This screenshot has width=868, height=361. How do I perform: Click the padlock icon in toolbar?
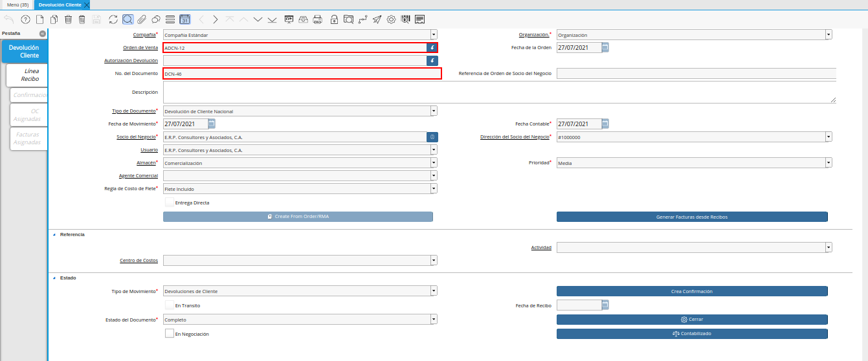335,19
